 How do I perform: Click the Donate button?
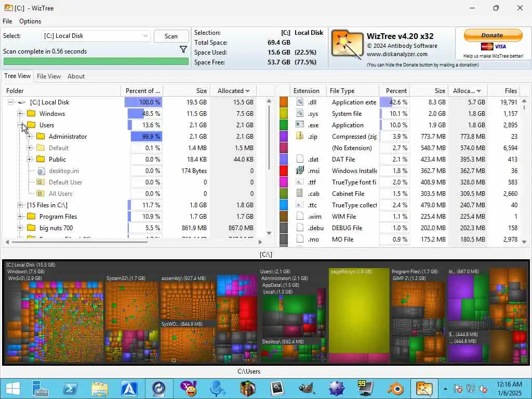pos(493,35)
